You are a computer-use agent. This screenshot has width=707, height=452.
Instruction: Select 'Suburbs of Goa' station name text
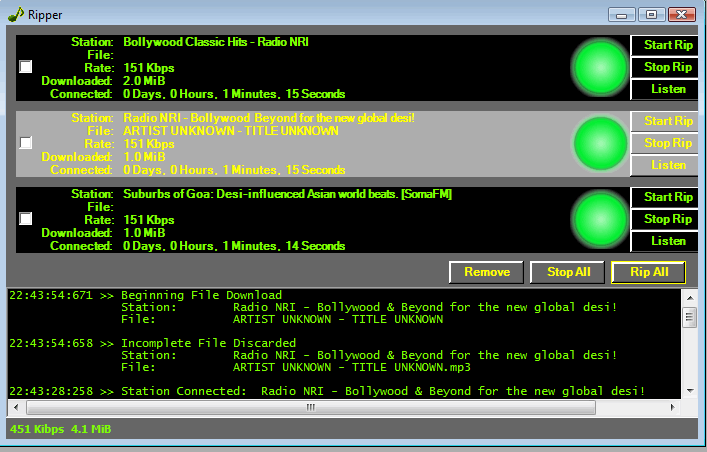(287, 194)
